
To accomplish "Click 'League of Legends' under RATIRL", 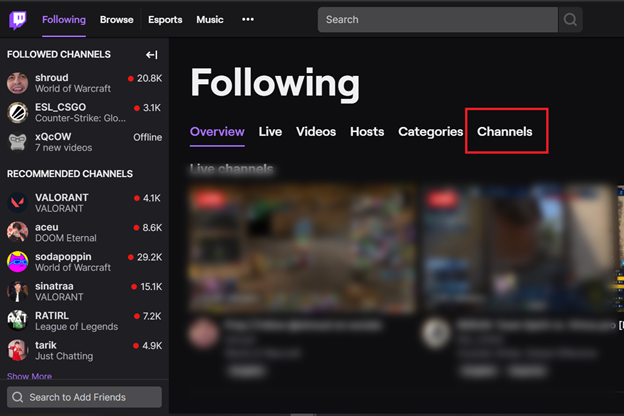I will [x=76, y=326].
